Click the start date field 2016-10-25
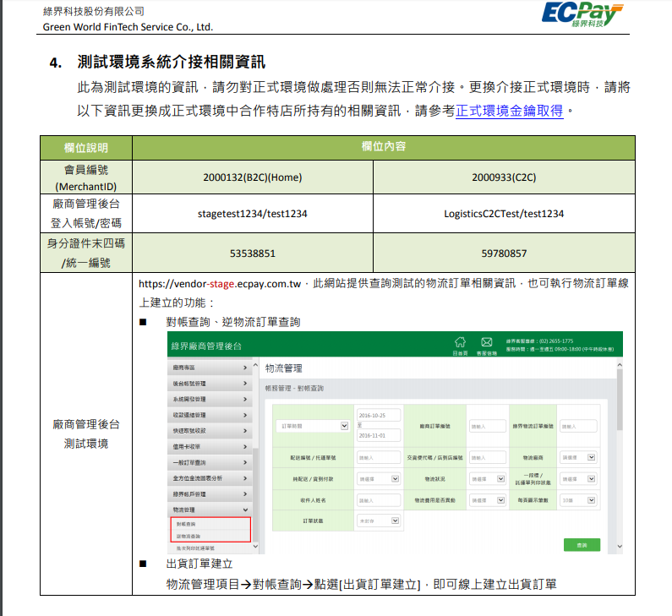This screenshot has width=672, height=616. [379, 415]
